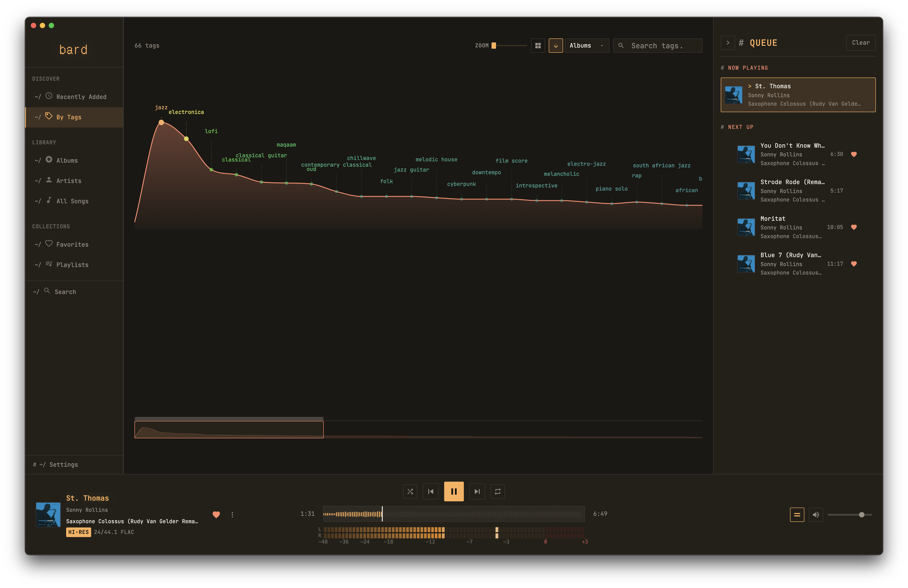Skip to the previous track
908x588 pixels.
point(431,491)
